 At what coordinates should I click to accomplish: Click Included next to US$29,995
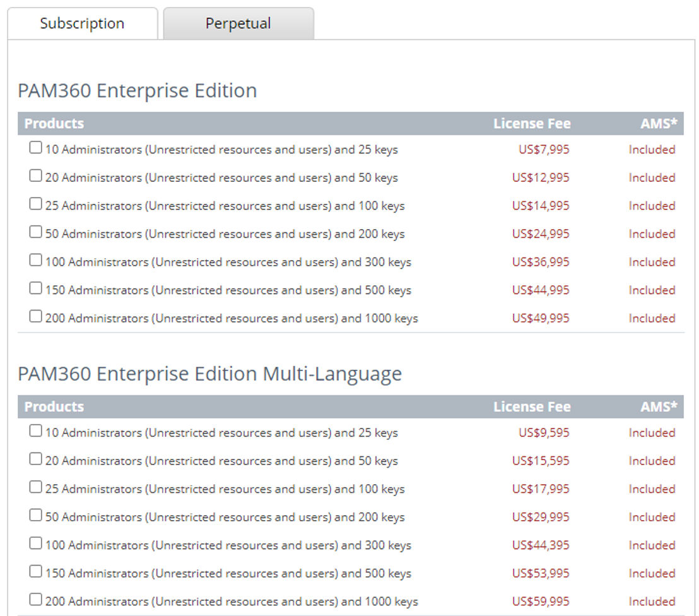point(652,517)
